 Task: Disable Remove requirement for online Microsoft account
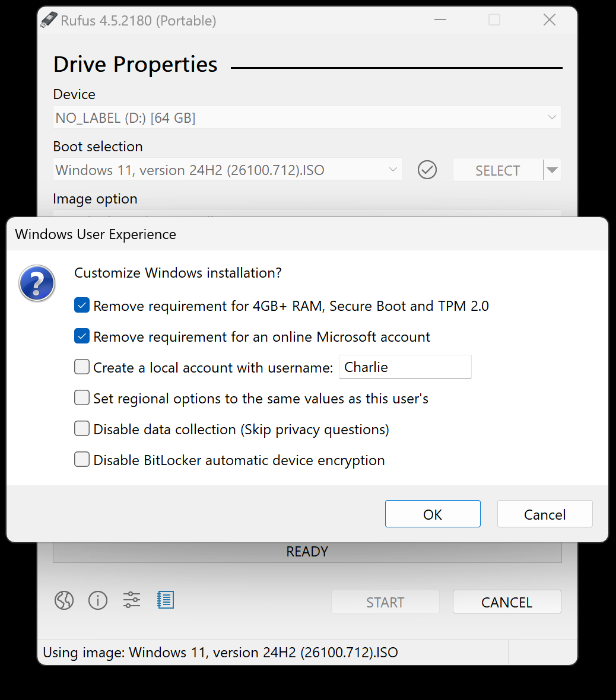point(81,336)
